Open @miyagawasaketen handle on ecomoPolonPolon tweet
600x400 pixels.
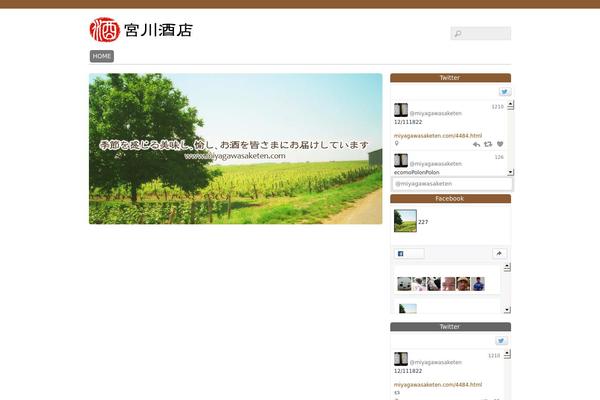click(x=435, y=164)
